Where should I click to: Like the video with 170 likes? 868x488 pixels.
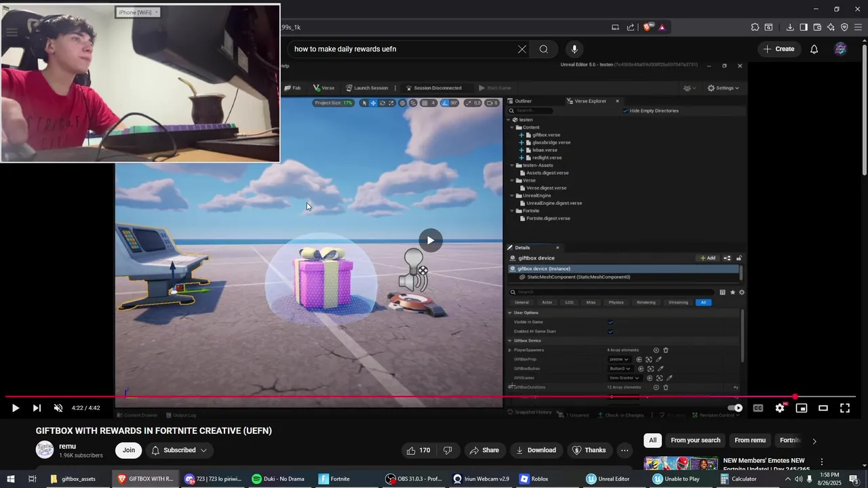(418, 450)
